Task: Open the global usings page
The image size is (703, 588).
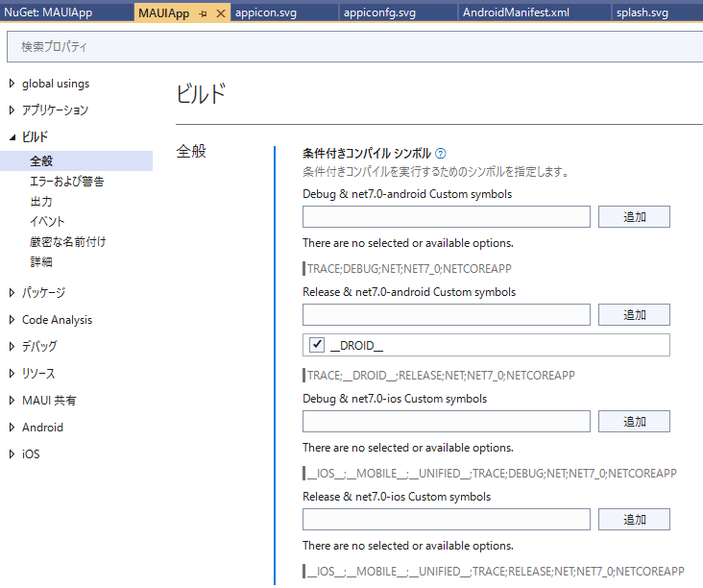Action: coord(56,84)
